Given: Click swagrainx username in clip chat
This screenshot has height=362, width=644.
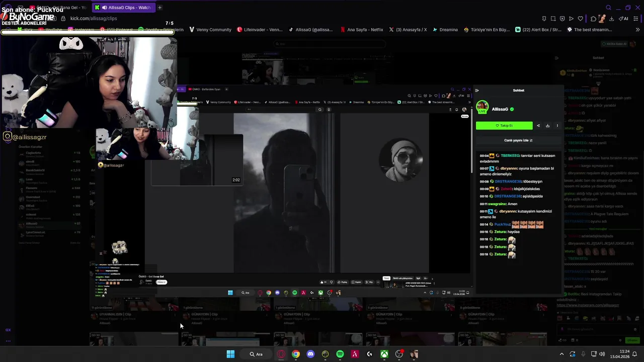Looking at the screenshot, I should point(497,204).
